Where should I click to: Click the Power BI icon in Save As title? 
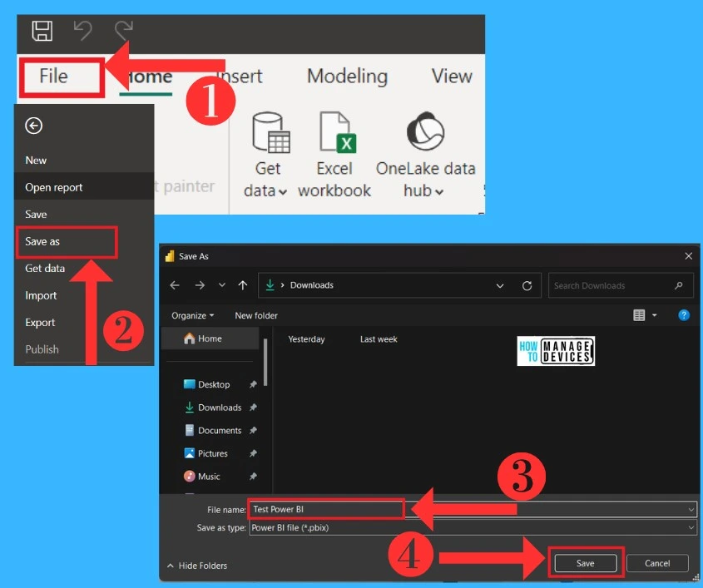click(170, 256)
